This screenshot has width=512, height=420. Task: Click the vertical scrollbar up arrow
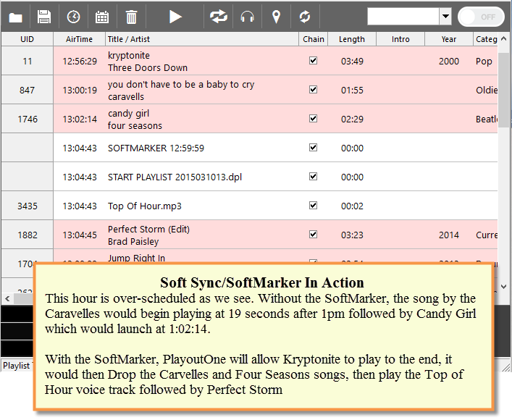[504, 39]
